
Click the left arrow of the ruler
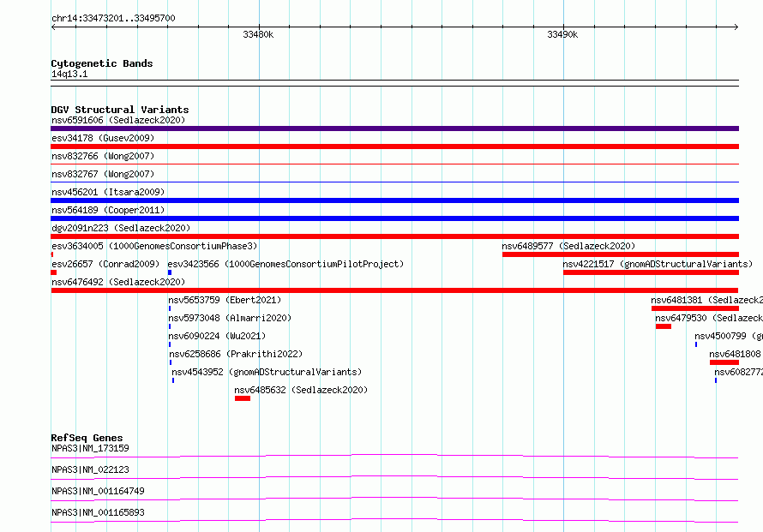(x=53, y=27)
